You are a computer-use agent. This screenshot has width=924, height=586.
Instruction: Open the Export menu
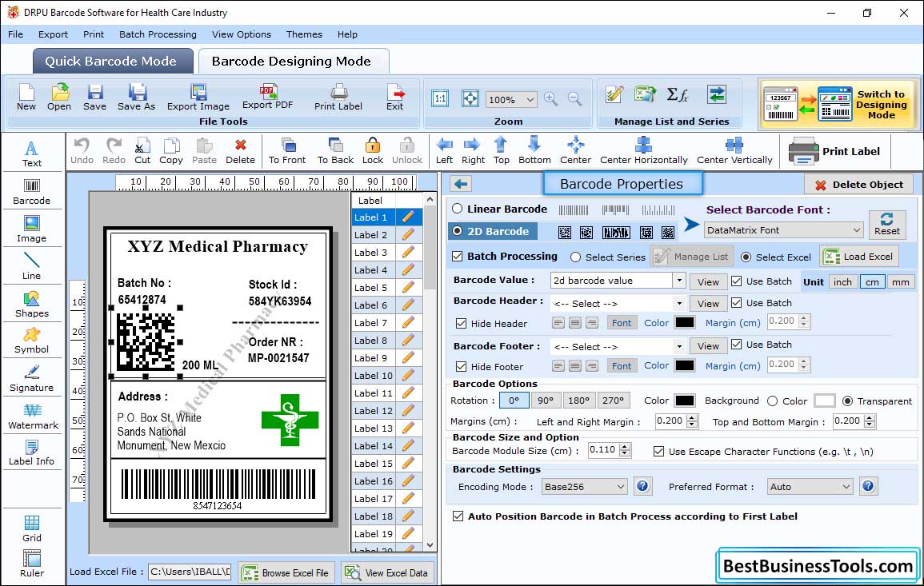[x=53, y=34]
